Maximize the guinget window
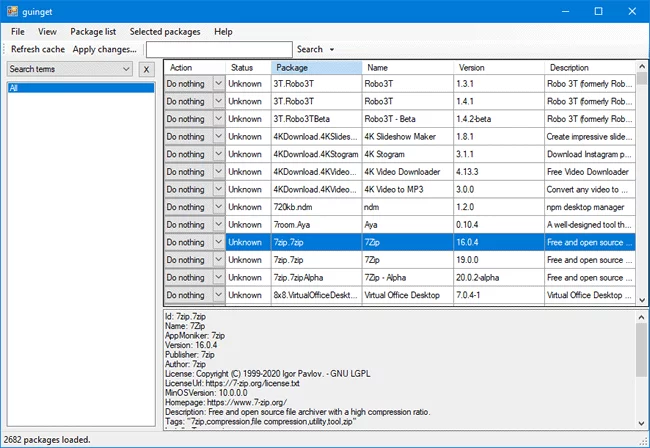Viewport: 650px width, 448px height. point(598,11)
